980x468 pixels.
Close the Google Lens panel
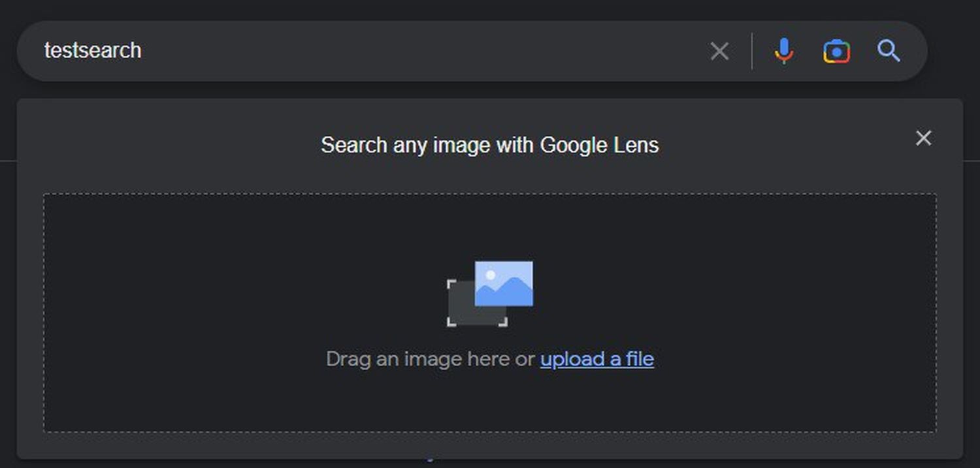[x=923, y=138]
